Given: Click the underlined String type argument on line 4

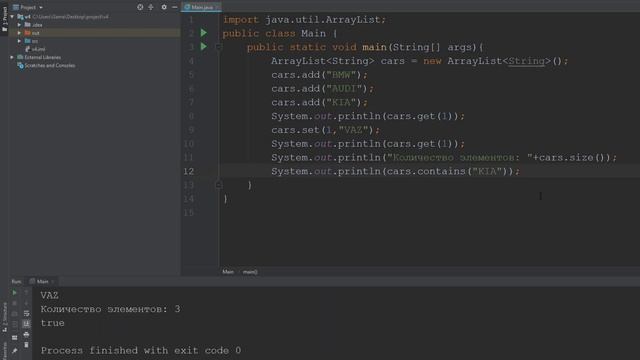Looking at the screenshot, I should pos(527,61).
